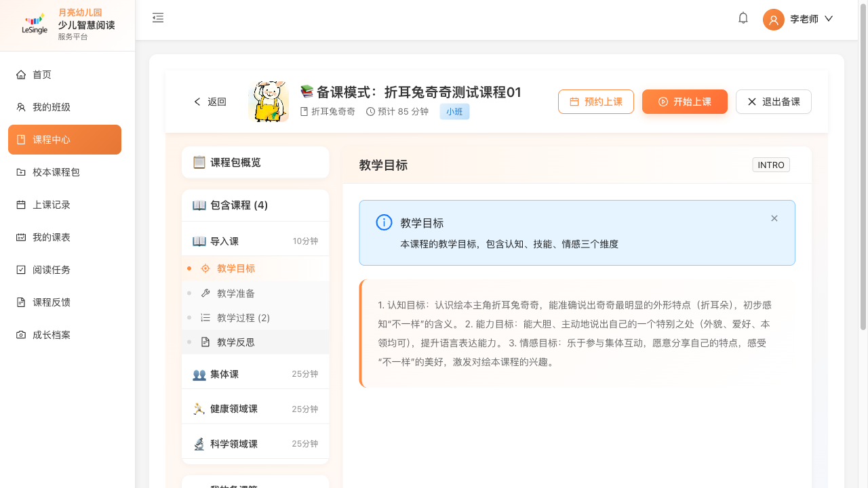Screen dimensions: 868x488
Task: Click the notification bell icon
Action: pyautogui.click(x=743, y=18)
